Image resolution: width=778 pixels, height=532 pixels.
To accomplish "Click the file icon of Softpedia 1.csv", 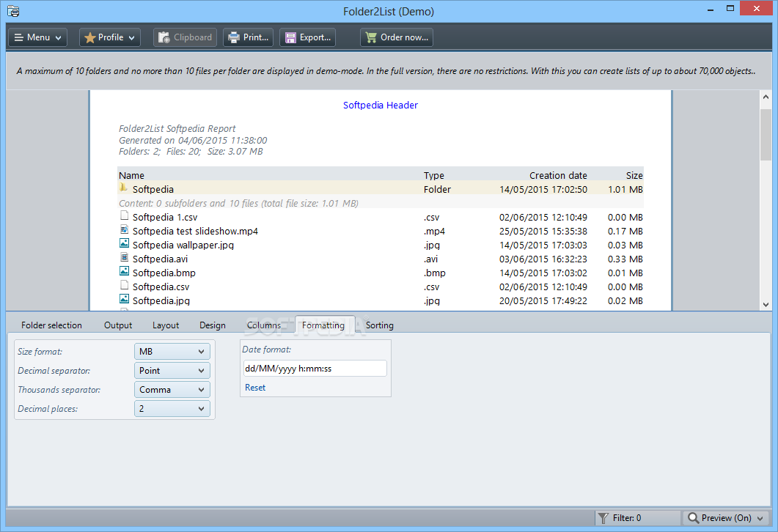I will coord(124,215).
